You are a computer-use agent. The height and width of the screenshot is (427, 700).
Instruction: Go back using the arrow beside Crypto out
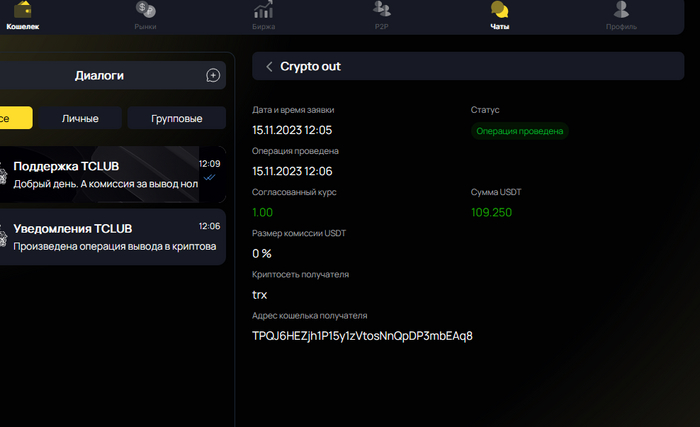coord(269,67)
